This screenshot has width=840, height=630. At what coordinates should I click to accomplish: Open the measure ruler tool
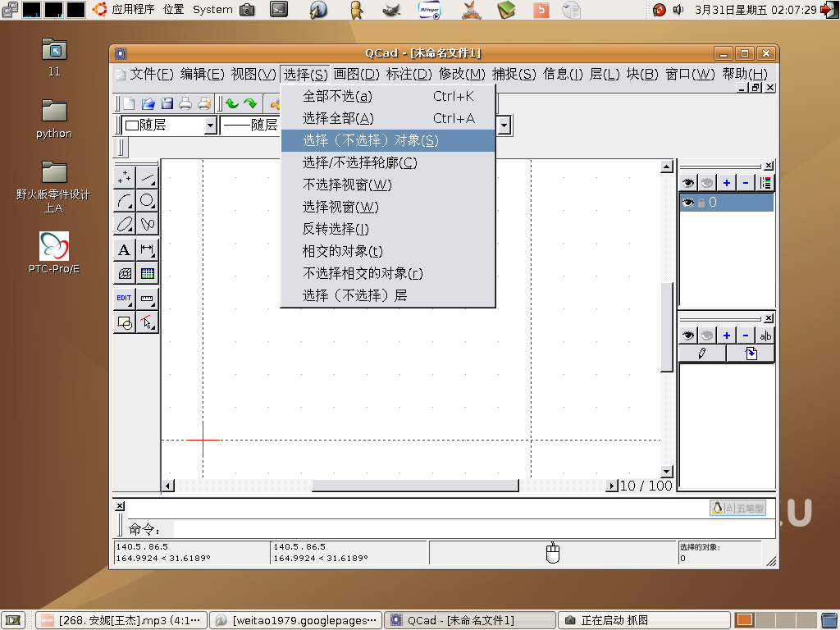pyautogui.click(x=148, y=299)
